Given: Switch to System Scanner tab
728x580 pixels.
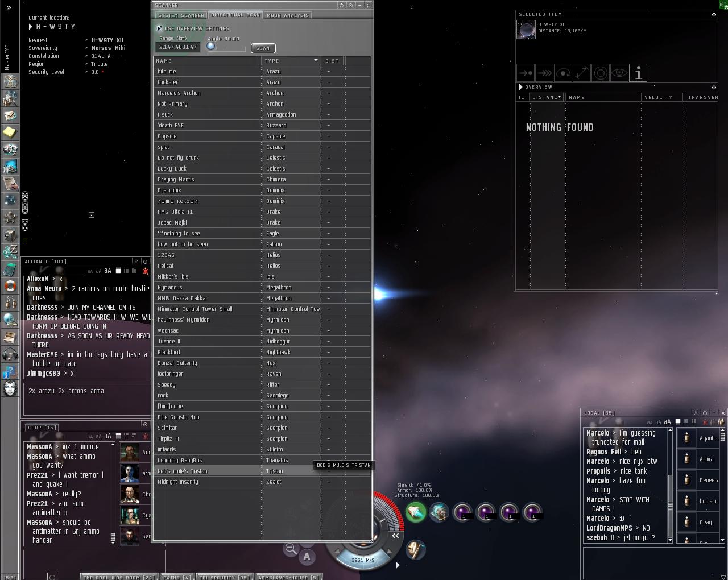Looking at the screenshot, I should tap(181, 15).
